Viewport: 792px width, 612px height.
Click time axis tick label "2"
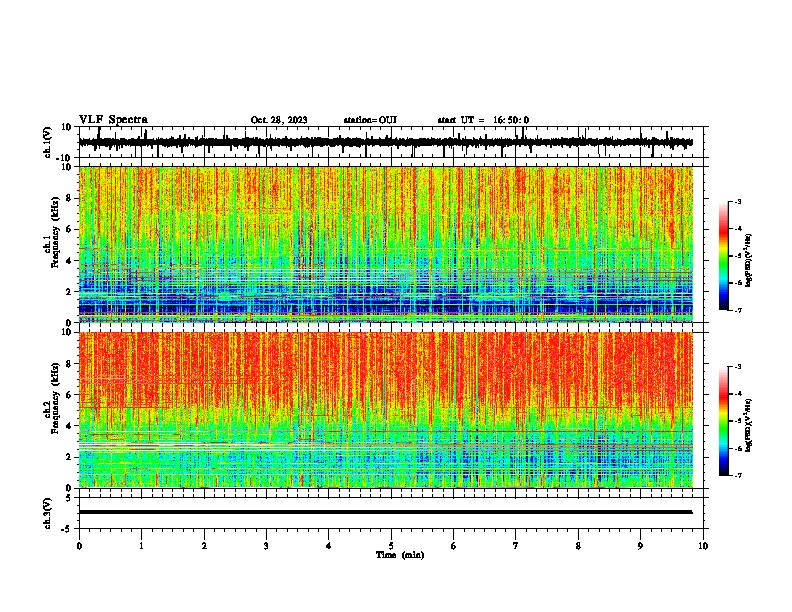pos(204,546)
